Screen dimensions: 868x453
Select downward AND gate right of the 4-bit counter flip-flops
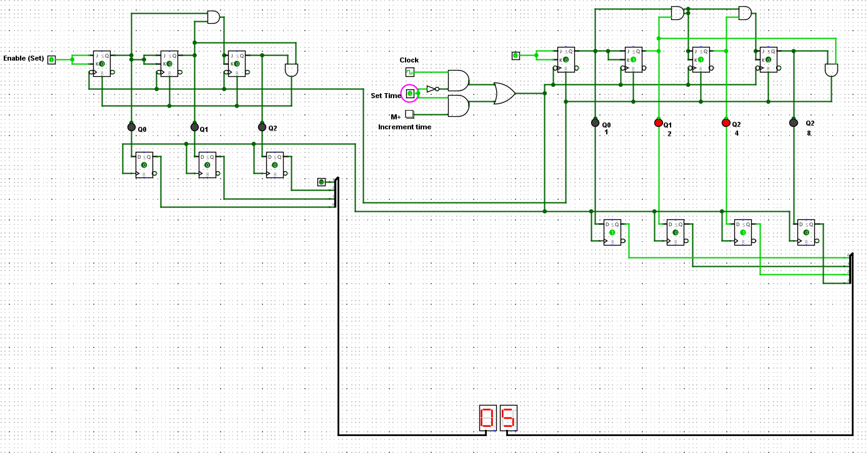(x=831, y=70)
